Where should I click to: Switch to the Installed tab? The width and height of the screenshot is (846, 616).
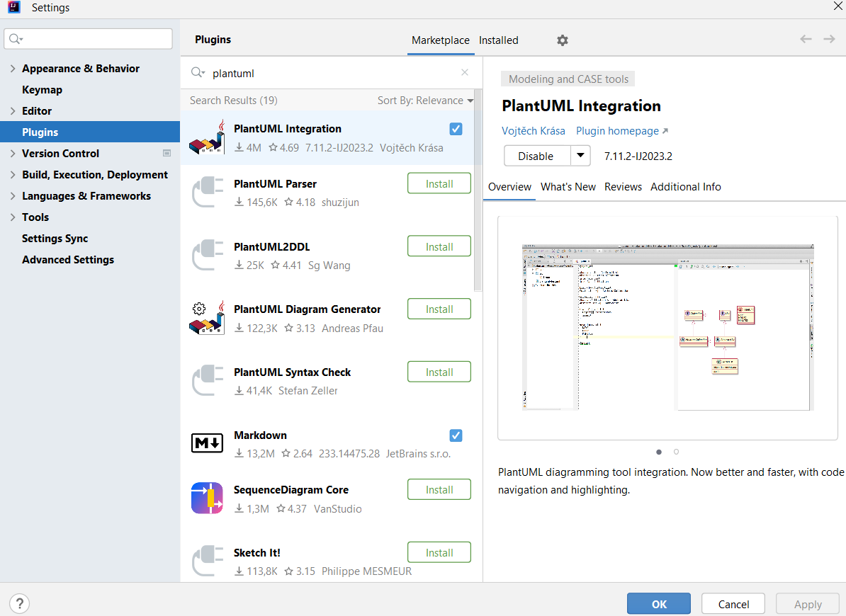[x=498, y=40]
